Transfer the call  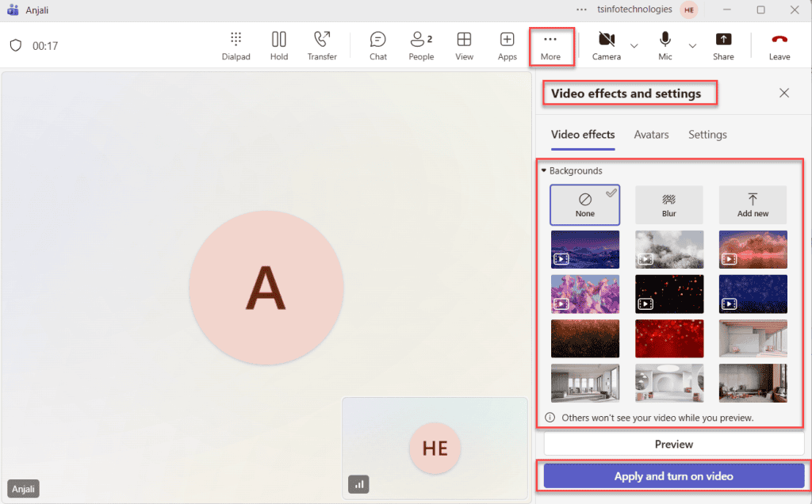coord(322,44)
